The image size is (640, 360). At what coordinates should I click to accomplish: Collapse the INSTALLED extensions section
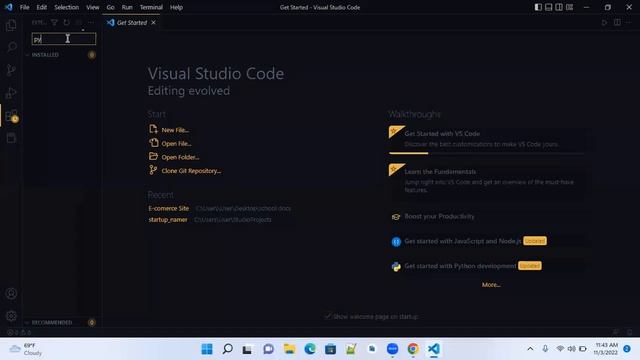45,55
